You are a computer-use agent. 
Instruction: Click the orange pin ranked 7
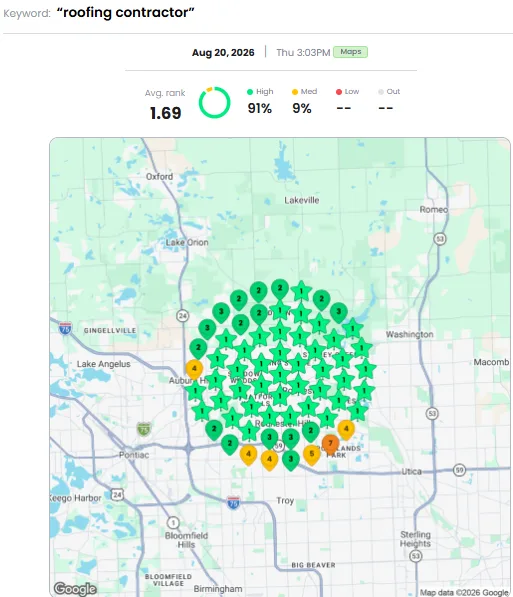tap(331, 444)
